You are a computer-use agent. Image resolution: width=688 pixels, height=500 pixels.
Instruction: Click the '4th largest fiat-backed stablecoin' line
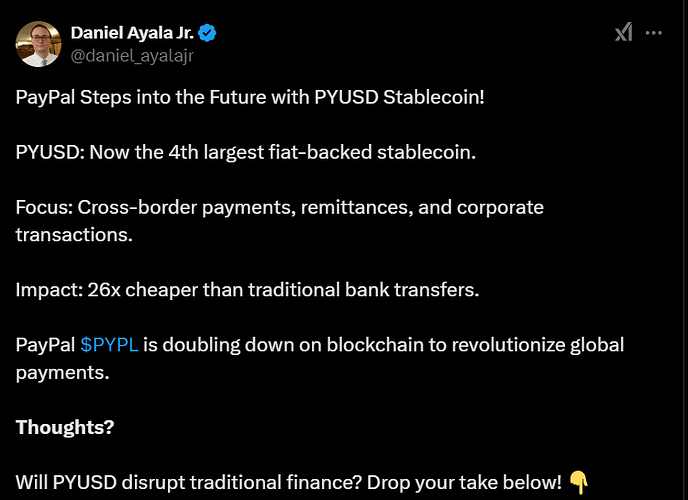coord(246,152)
